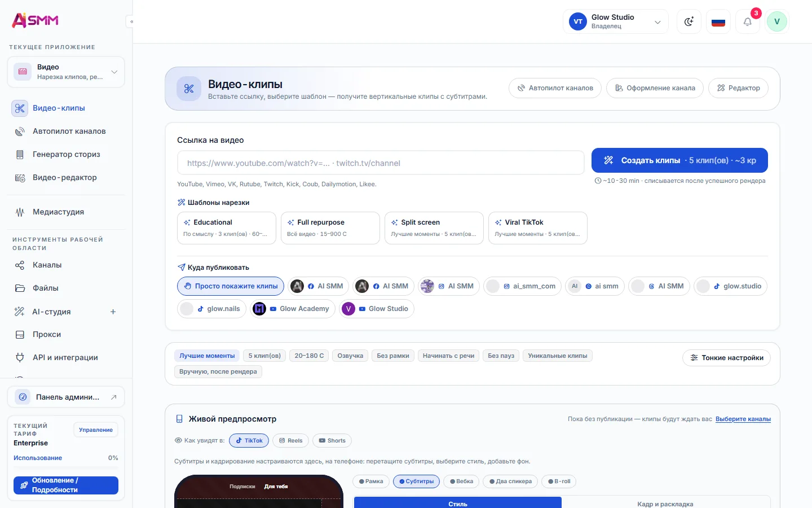Open the Редактор header button

(738, 88)
